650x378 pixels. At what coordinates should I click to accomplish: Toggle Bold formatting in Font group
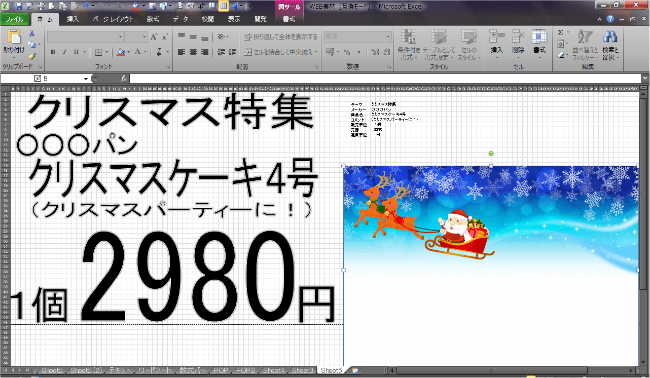coord(53,52)
